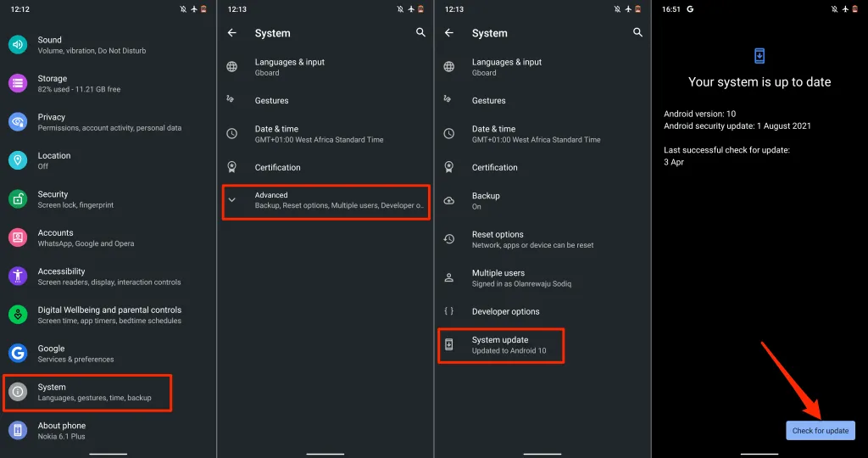Screen dimensions: 868x458
Task: Open System settings entry
Action: [x=88, y=392]
